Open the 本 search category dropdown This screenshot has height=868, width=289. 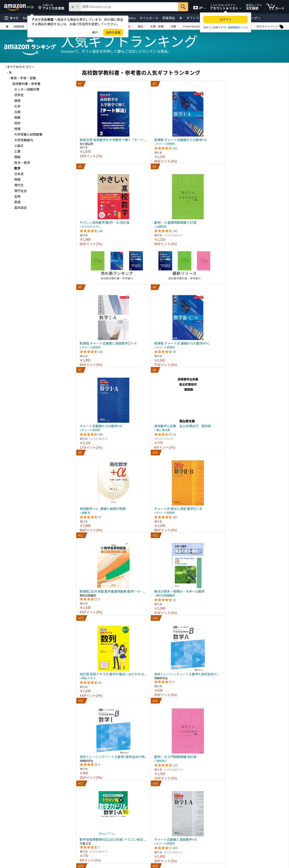coord(75,7)
